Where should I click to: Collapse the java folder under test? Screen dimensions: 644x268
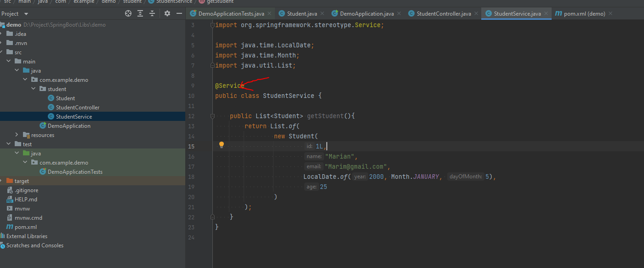(x=17, y=154)
